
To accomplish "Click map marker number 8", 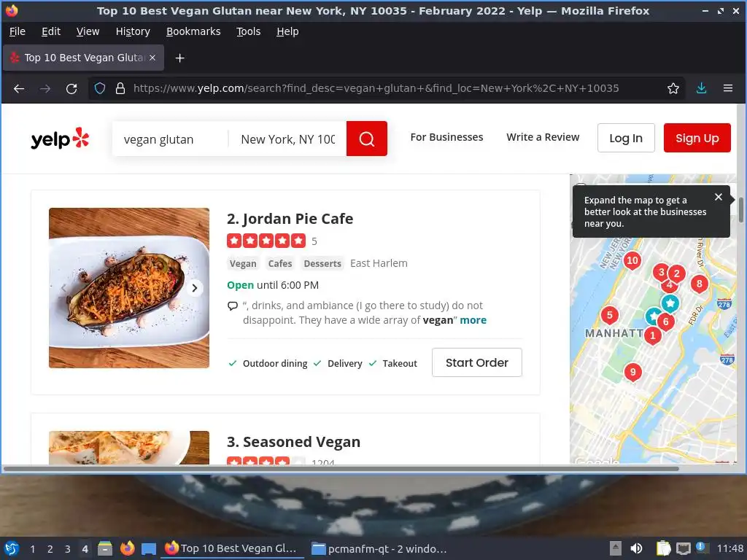I will pyautogui.click(x=699, y=284).
